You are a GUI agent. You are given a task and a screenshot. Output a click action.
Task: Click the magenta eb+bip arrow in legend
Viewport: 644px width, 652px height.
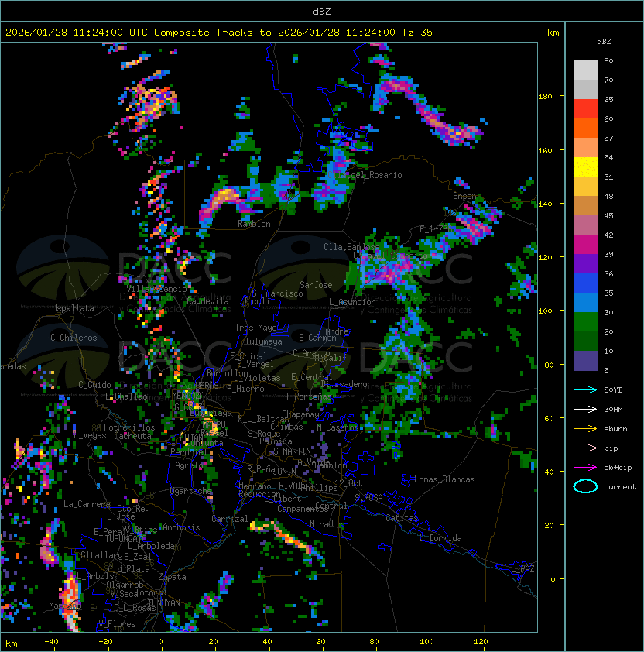pos(585,468)
